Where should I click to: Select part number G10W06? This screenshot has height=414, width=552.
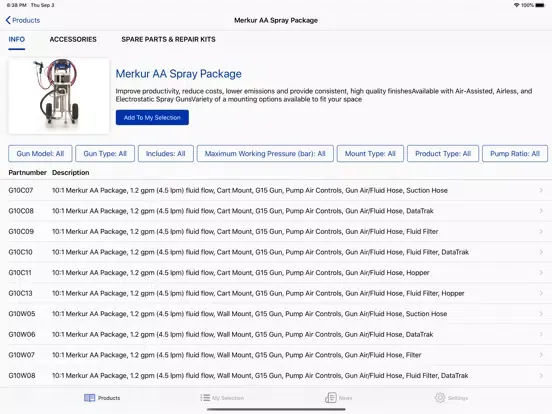pos(22,334)
